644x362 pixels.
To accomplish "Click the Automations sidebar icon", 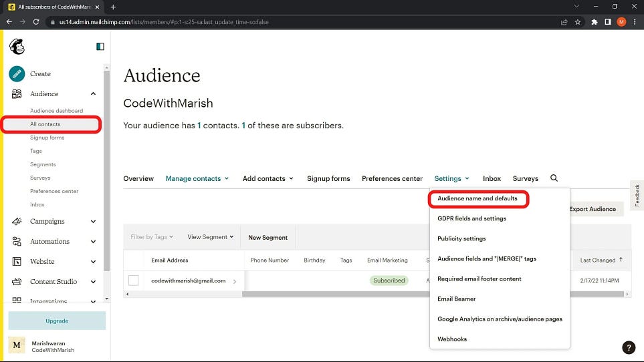I will [x=17, y=242].
